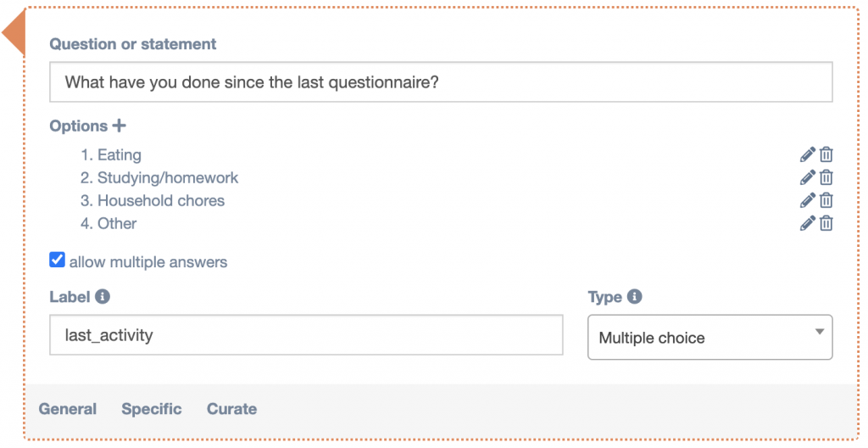The width and height of the screenshot is (868, 448).
Task: Select the Household chores option text
Action: (x=161, y=201)
